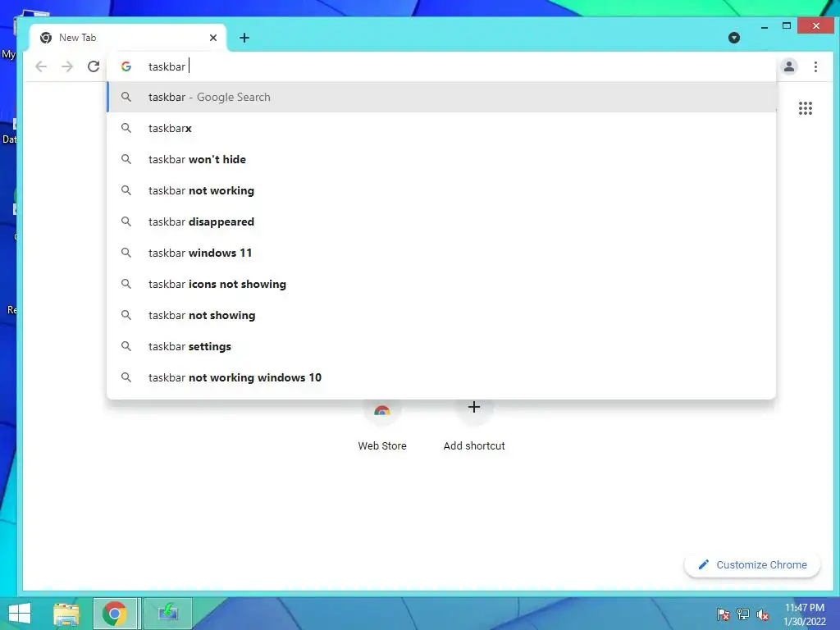Click the search icon beside 'taskbar settings'
Viewport: 840px width, 630px height.
(126, 346)
